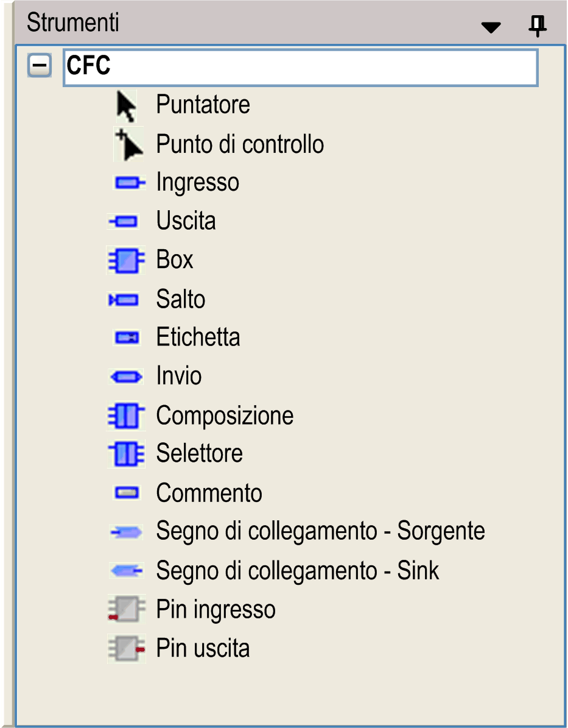The image size is (568, 728).
Task: Choose the Uscita output element icon
Action: (124, 221)
